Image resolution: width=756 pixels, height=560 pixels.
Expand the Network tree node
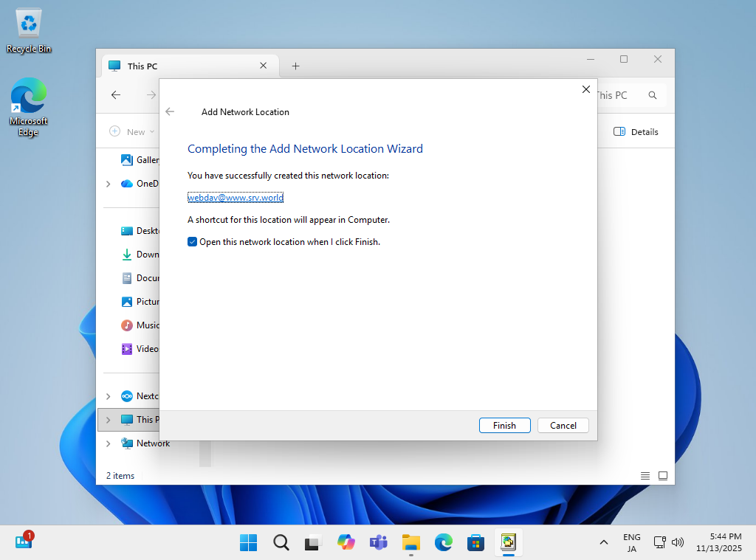pos(109,443)
